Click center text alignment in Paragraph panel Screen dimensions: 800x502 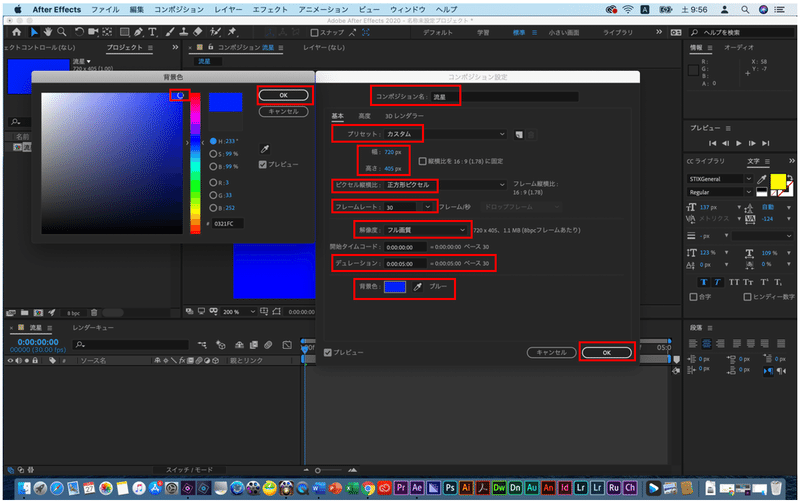706,344
